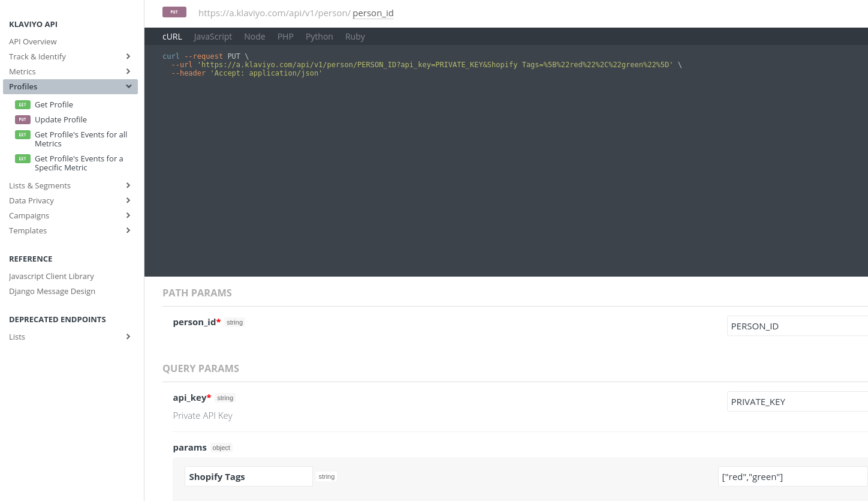Screen dimensions: 868x501
Task: Click the api_key PRIVATE_KEY input field
Action: tap(797, 401)
